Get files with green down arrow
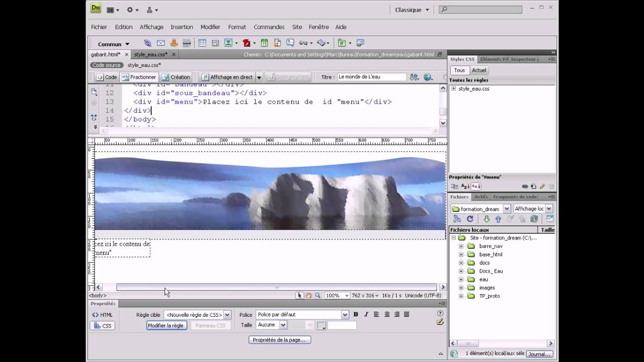Image resolution: width=644 pixels, height=362 pixels. 487,219
